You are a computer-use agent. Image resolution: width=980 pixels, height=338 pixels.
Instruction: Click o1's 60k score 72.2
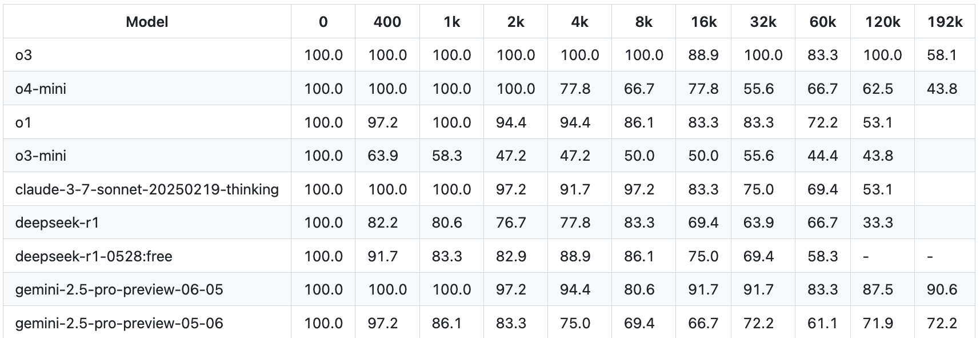click(x=823, y=122)
